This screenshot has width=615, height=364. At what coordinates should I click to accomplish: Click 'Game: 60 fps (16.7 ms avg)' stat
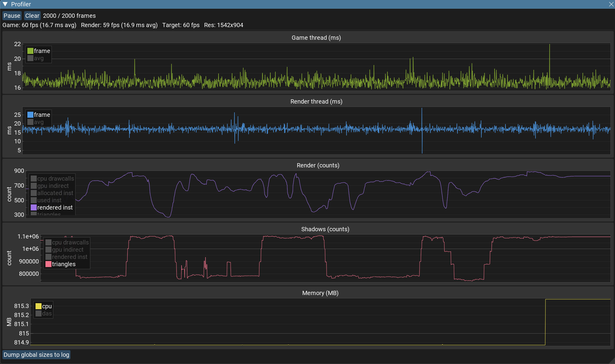[x=39, y=25]
